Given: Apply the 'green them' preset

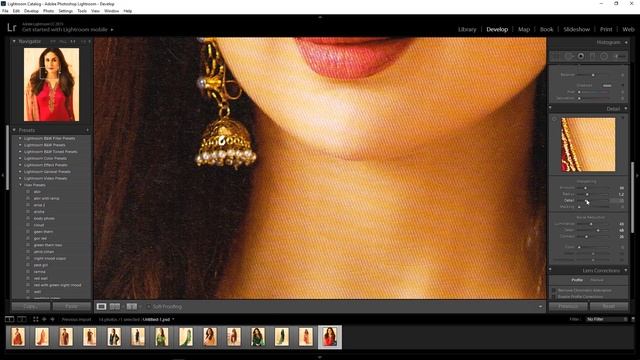Looking at the screenshot, I should pos(43,231).
